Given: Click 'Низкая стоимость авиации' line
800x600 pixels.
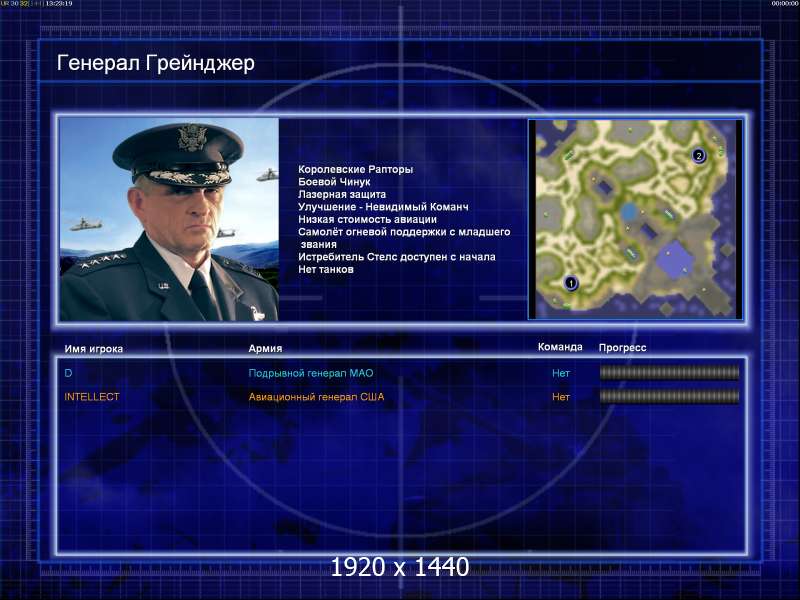Looking at the screenshot, I should [367, 219].
